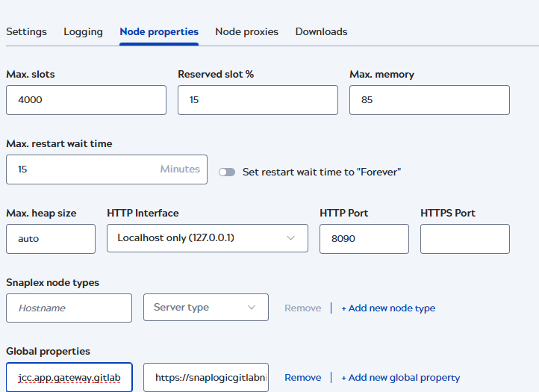Click the Snaplex node types heading
The image size is (539, 392).
point(52,283)
